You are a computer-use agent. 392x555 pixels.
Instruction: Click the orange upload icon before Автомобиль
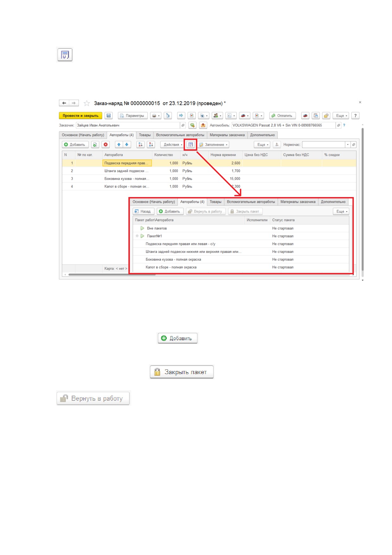[203, 125]
